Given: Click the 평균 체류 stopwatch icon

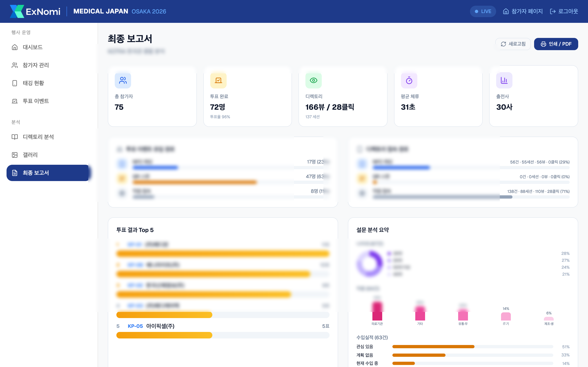Looking at the screenshot, I should [409, 80].
